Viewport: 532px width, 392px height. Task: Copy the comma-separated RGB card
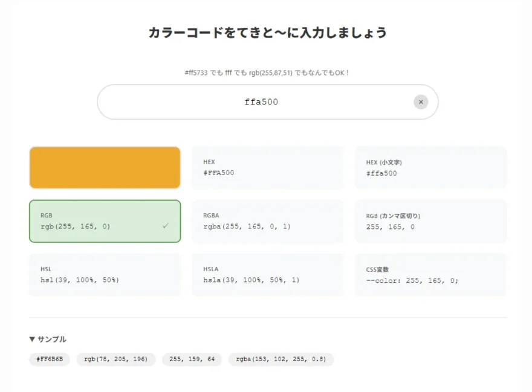[x=430, y=221]
